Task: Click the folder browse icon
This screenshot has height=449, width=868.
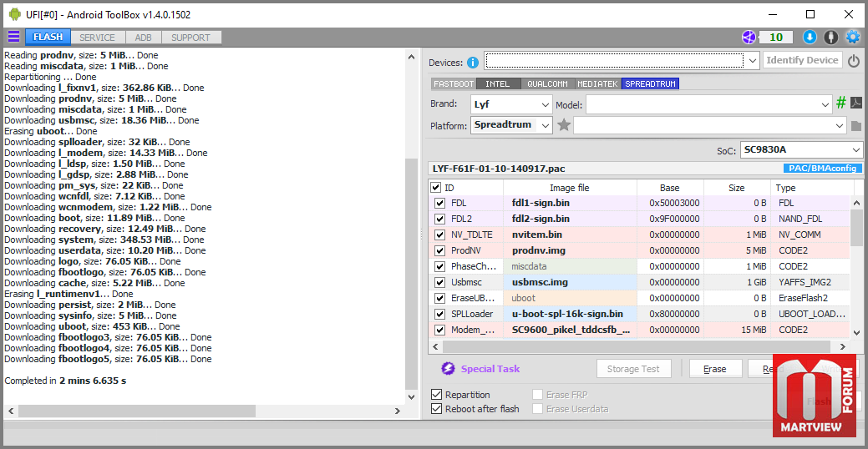Action: pyautogui.click(x=855, y=126)
